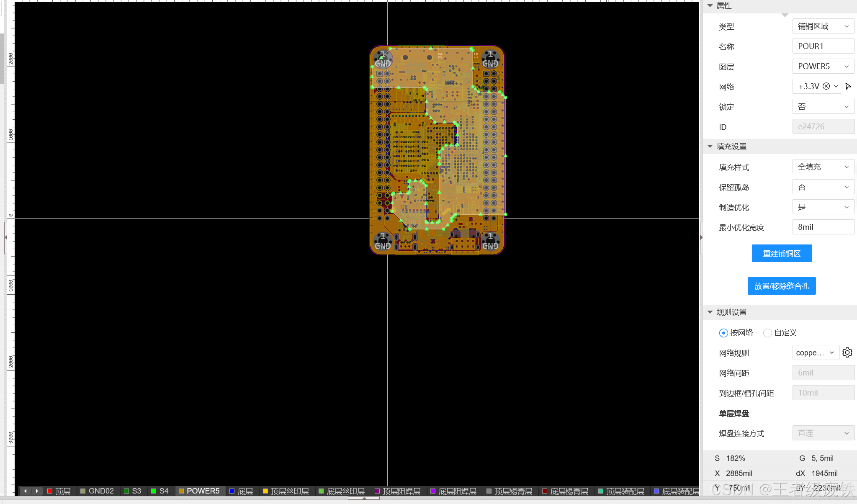The height and width of the screenshot is (504, 857).
Task: Open the 图层 POWER5 dropdown
Action: coord(823,67)
